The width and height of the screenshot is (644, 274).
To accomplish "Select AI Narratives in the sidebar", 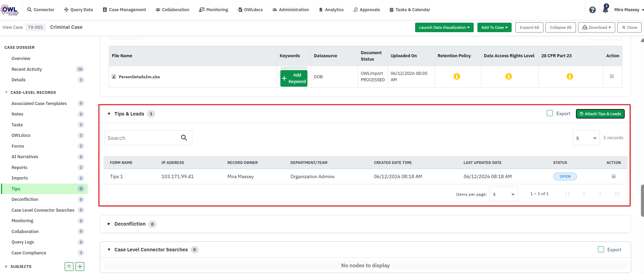I will 25,157.
